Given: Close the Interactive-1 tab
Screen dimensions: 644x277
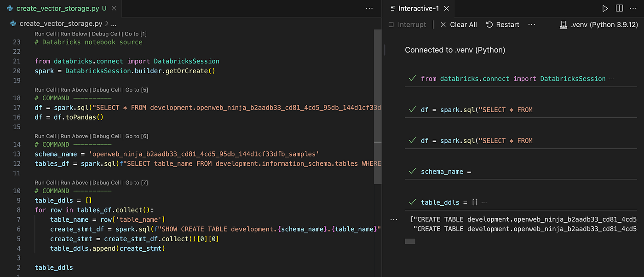Looking at the screenshot, I should [x=446, y=8].
